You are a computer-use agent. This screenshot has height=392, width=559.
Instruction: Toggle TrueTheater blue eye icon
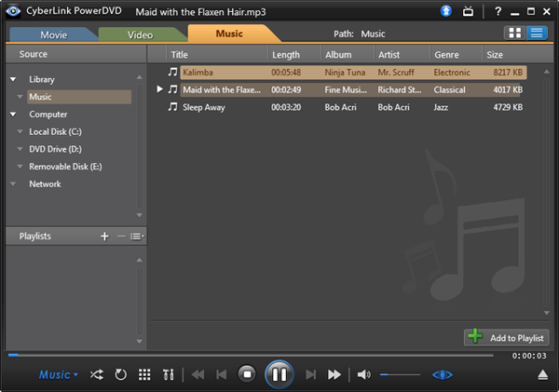click(443, 374)
